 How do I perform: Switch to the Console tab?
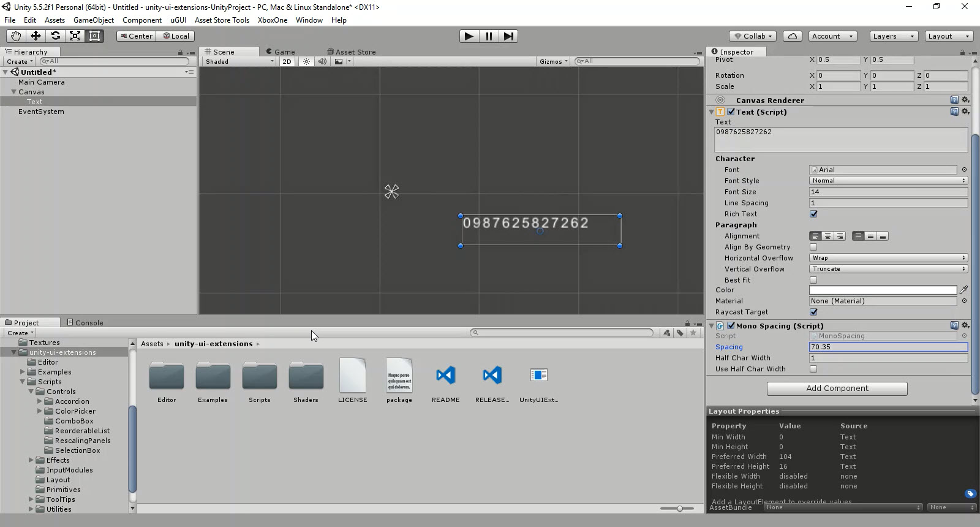85,322
